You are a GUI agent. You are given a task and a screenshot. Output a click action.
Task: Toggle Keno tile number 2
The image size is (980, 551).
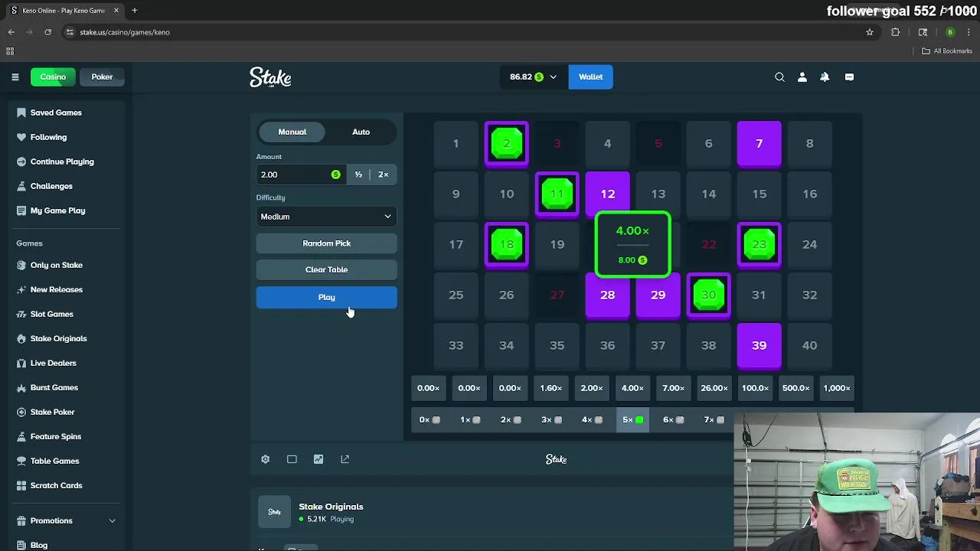point(506,143)
